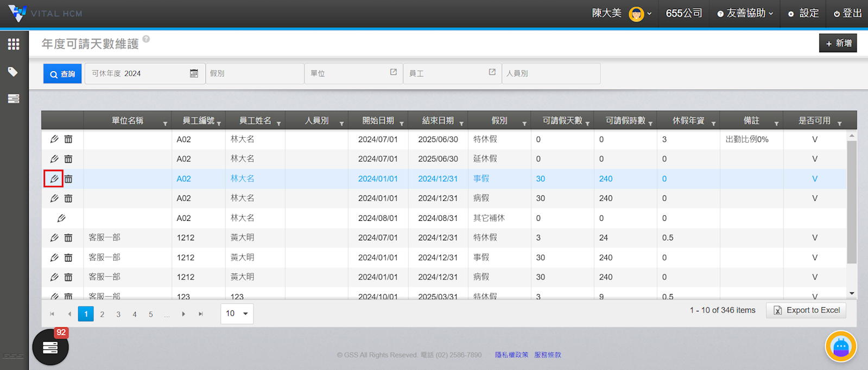Viewport: 868px width, 370px height.
Task: Click the 查詢 search button
Action: pos(62,74)
